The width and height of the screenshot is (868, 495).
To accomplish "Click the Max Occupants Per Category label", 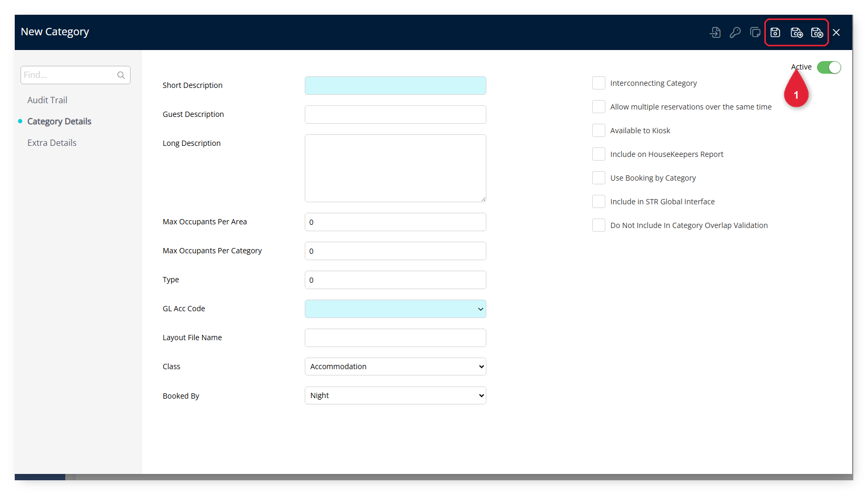I will coord(212,251).
